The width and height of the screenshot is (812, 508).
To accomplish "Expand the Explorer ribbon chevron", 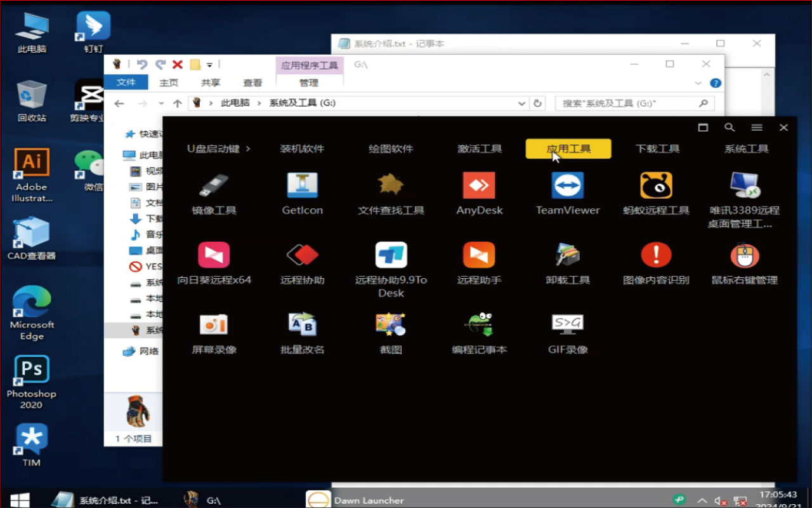I will [x=698, y=83].
